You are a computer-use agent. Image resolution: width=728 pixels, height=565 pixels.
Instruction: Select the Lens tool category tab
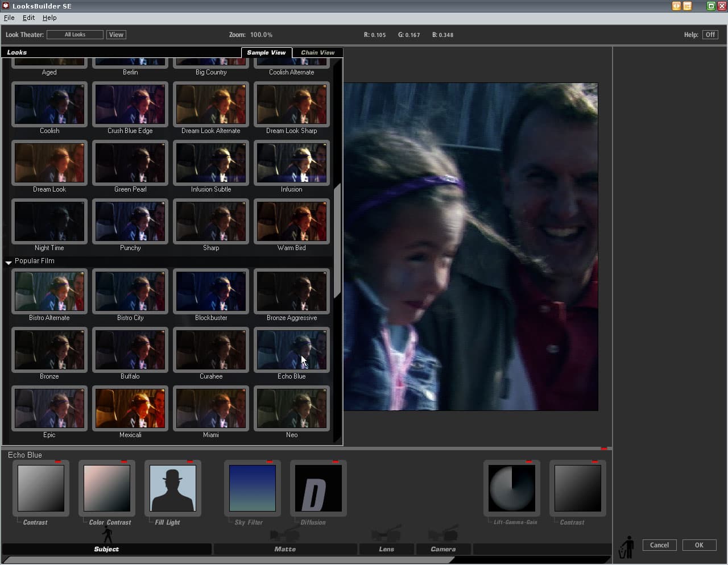(386, 549)
